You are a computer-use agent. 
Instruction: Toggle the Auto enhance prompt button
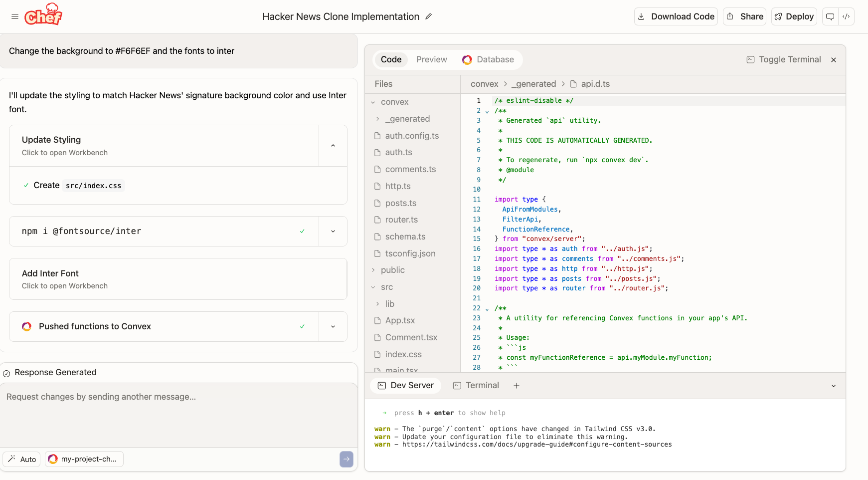point(22,459)
